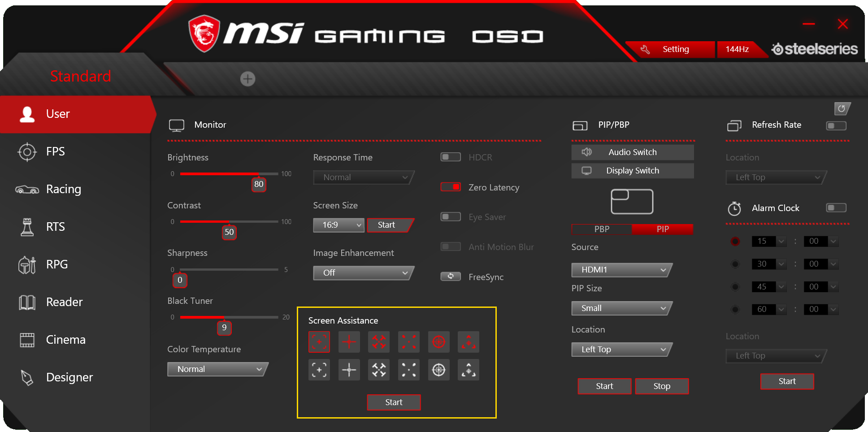868x432 pixels.
Task: Click the Setting button
Action: [670, 49]
